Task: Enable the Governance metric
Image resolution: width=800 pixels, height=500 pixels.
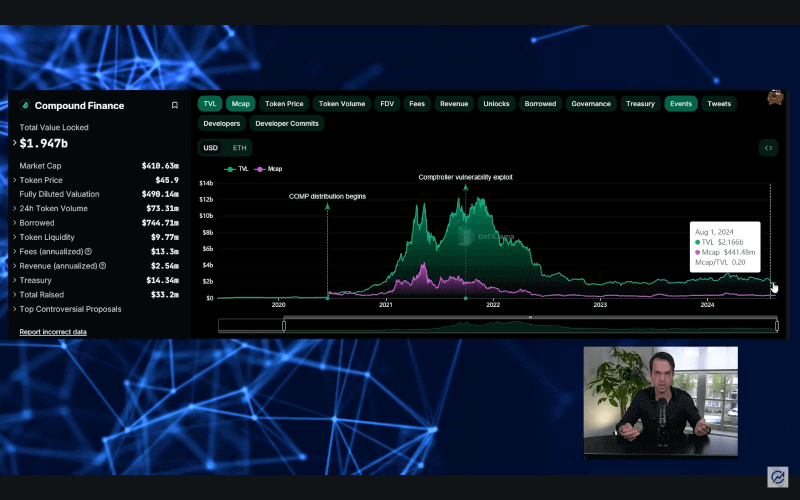Action: pyautogui.click(x=591, y=104)
